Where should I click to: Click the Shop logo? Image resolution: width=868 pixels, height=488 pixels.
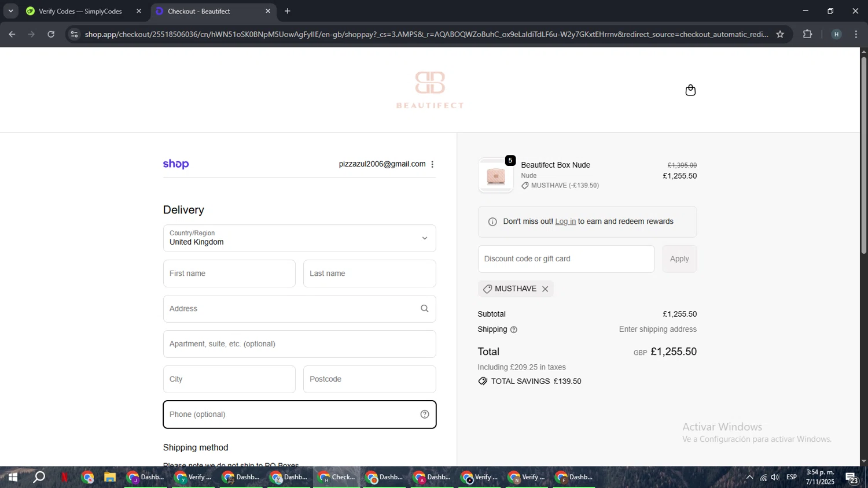[x=176, y=164]
